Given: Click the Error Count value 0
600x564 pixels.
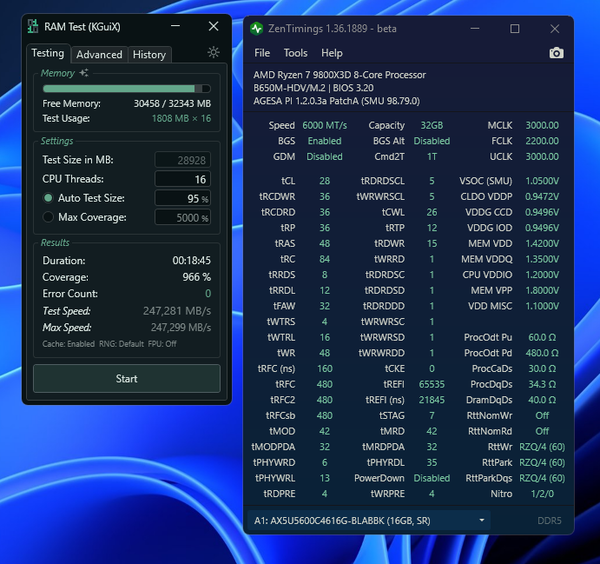Looking at the screenshot, I should coord(208,293).
